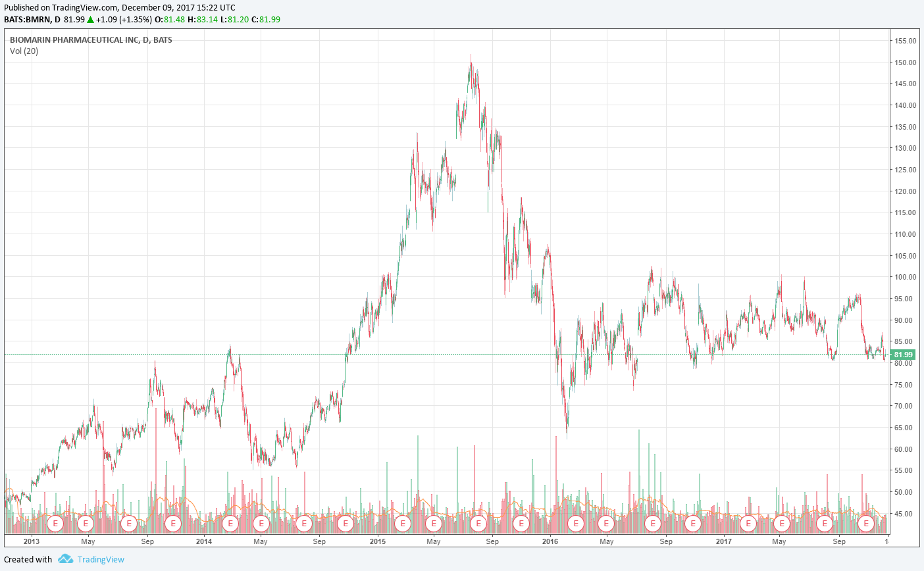Select the earnings marker above May 2013
Viewport: 924px width, 571px height.
click(x=86, y=524)
